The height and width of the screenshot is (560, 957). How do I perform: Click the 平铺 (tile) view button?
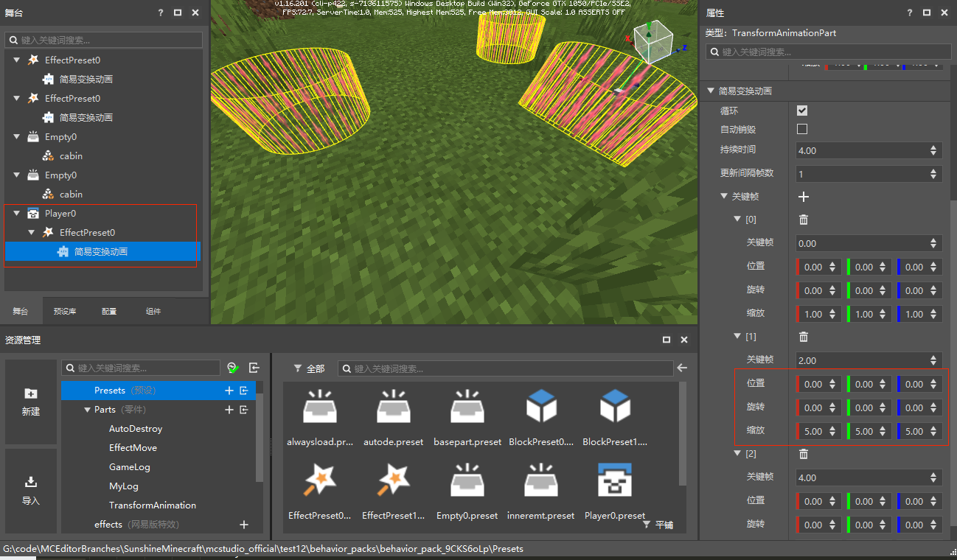(658, 525)
